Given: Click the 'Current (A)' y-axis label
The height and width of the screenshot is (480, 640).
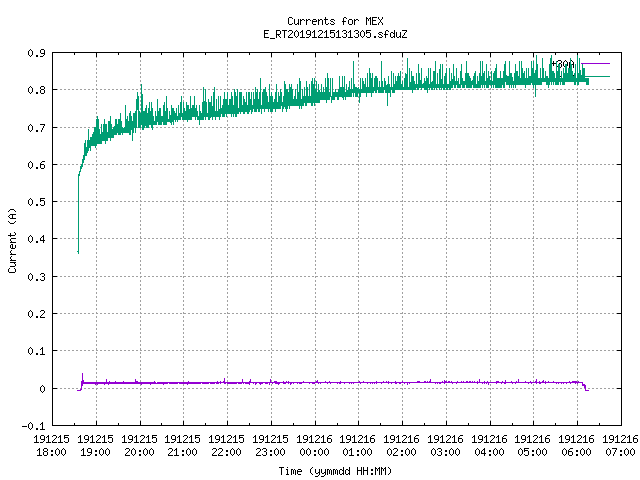Looking at the screenshot, I should [x=12, y=240].
